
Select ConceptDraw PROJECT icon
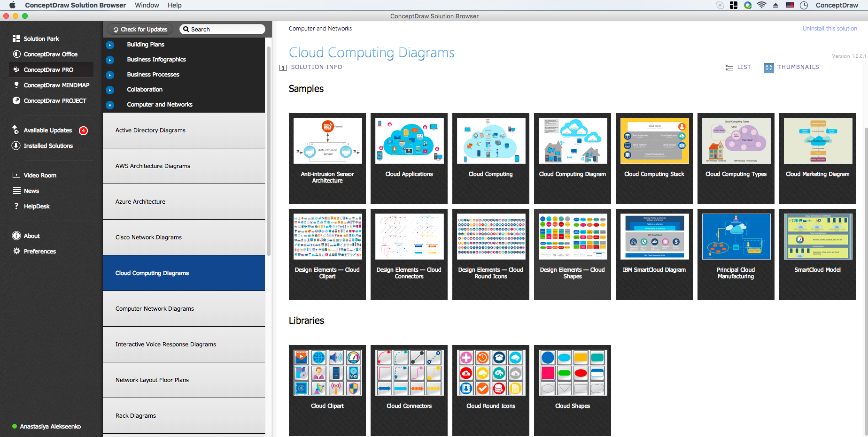tap(16, 100)
